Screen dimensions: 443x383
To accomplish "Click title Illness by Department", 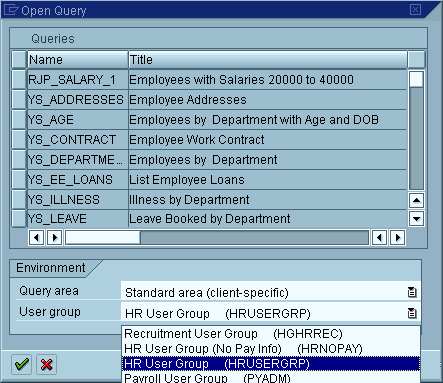I will click(x=189, y=200).
